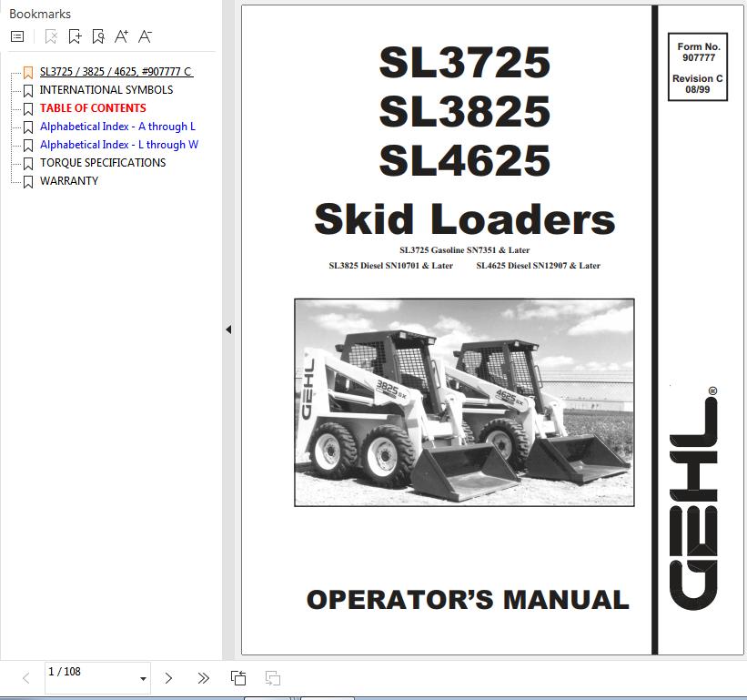The width and height of the screenshot is (747, 700).
Task: Go to the INTERNATIONAL SYMBOLS bookmark
Action: point(106,90)
